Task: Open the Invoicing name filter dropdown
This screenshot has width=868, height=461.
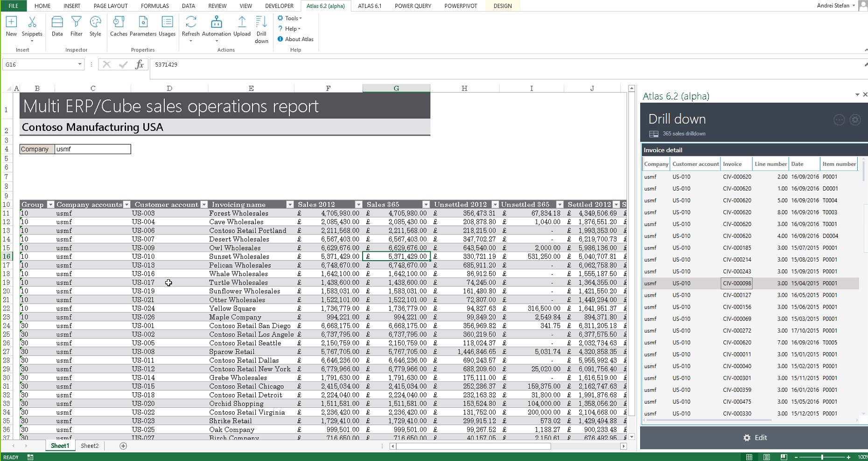Action: tap(290, 205)
